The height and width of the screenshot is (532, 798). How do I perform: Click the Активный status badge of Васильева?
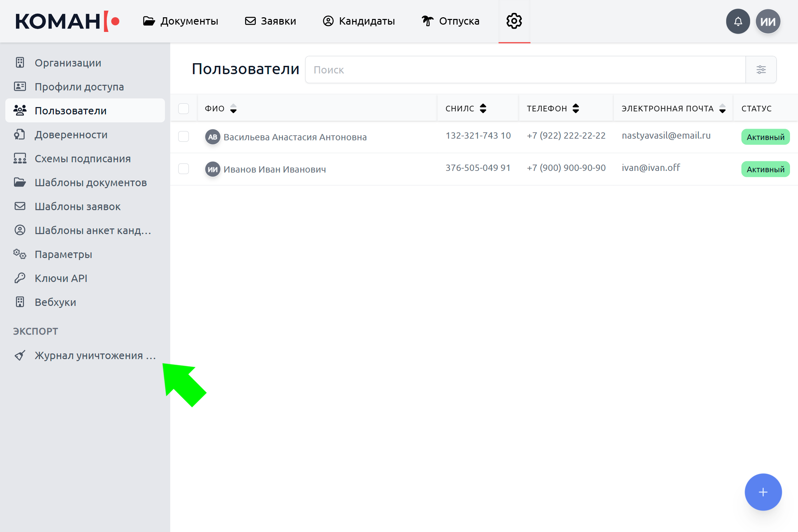pyautogui.click(x=765, y=137)
